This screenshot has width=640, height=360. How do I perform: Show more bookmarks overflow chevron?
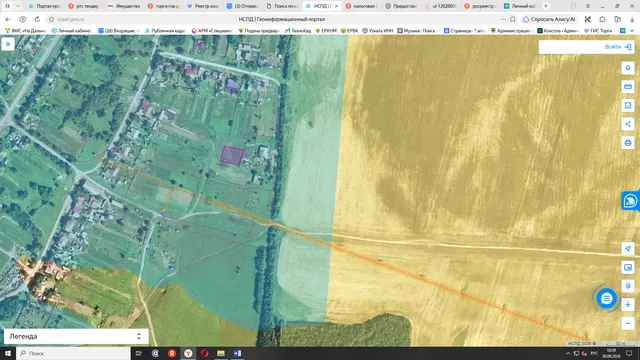[633, 31]
